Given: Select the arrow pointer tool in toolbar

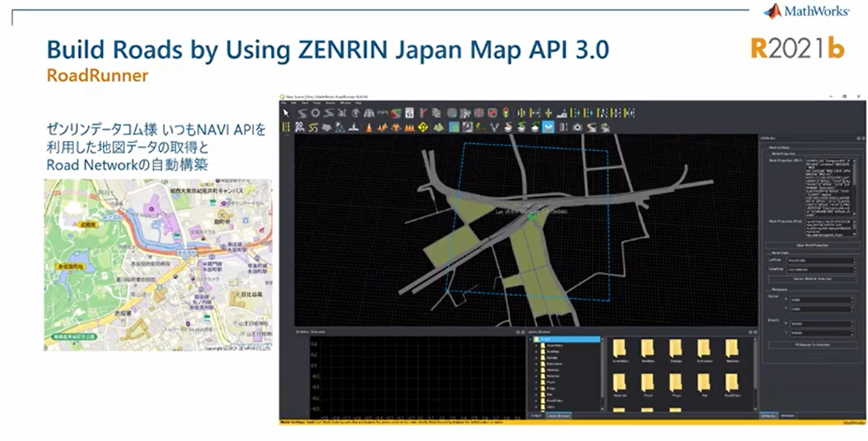Looking at the screenshot, I should click(286, 114).
